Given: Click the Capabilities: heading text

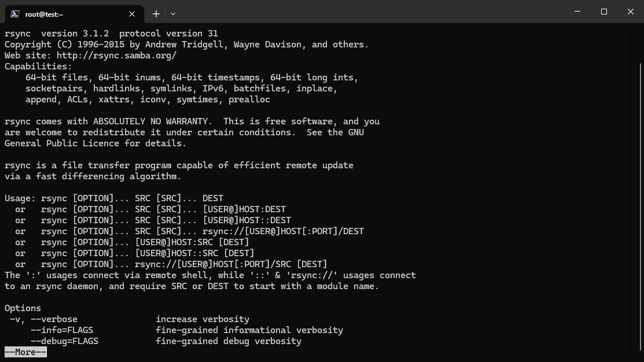Looking at the screenshot, I should point(38,67).
